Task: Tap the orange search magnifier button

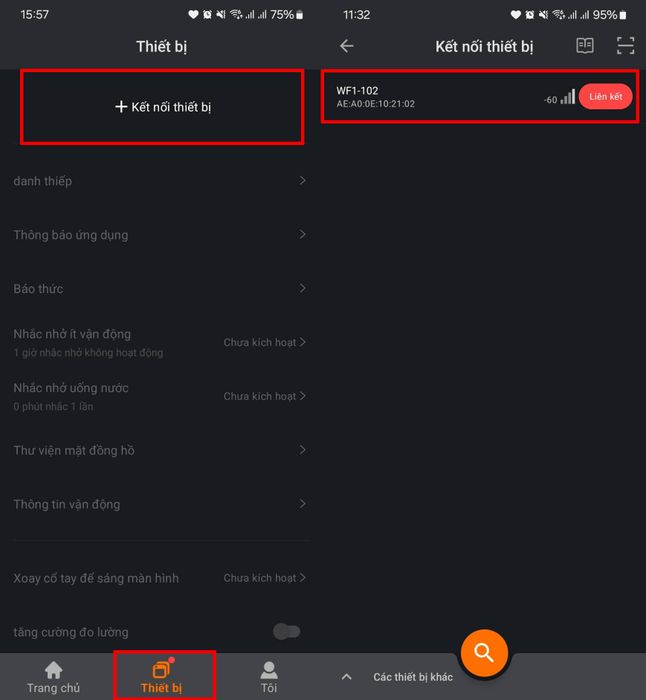Action: pyautogui.click(x=484, y=653)
